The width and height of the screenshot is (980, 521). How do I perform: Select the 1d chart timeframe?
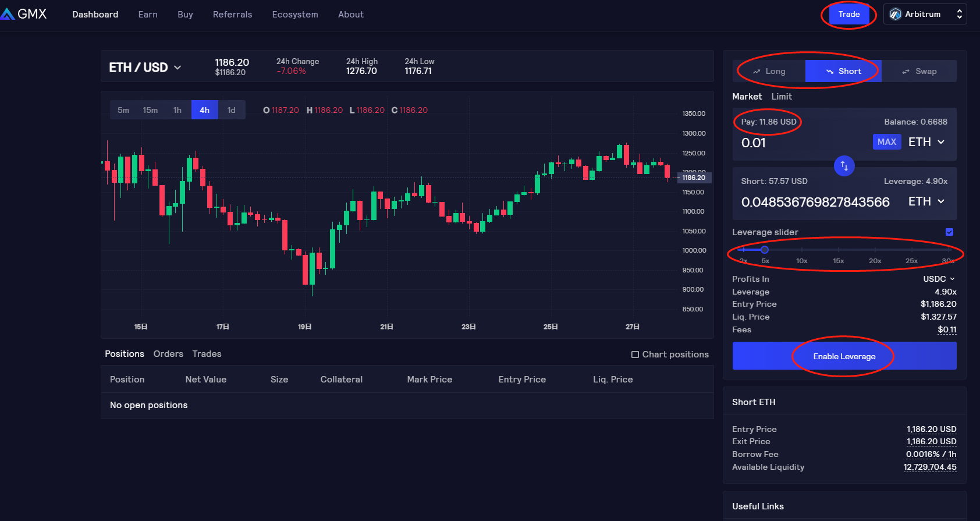[231, 110]
